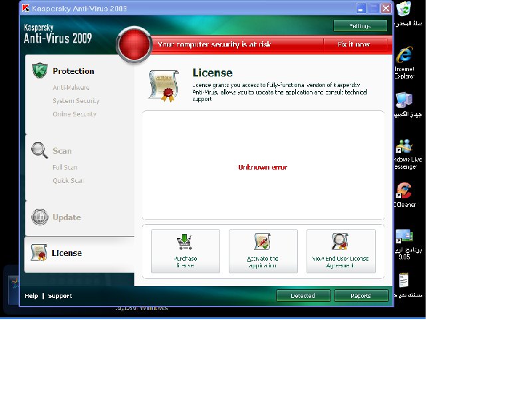
Task: Click the red security status indicator
Action: (134, 45)
